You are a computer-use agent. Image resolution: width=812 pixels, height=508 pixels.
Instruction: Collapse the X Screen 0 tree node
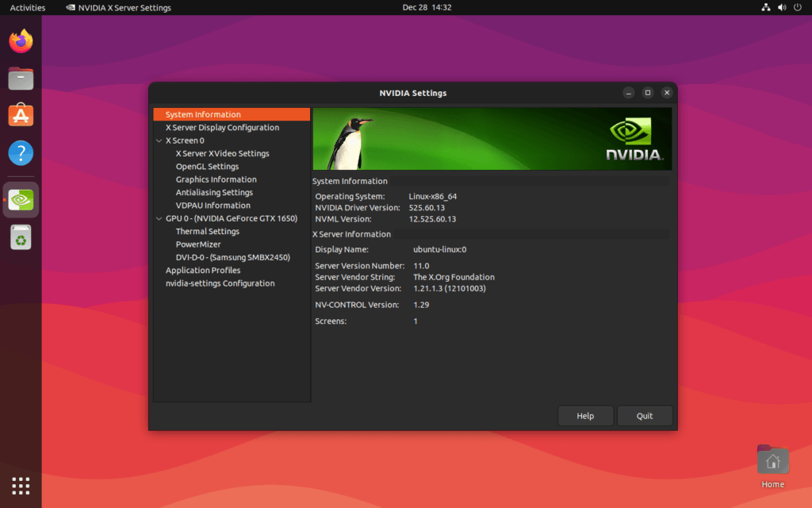(159, 140)
